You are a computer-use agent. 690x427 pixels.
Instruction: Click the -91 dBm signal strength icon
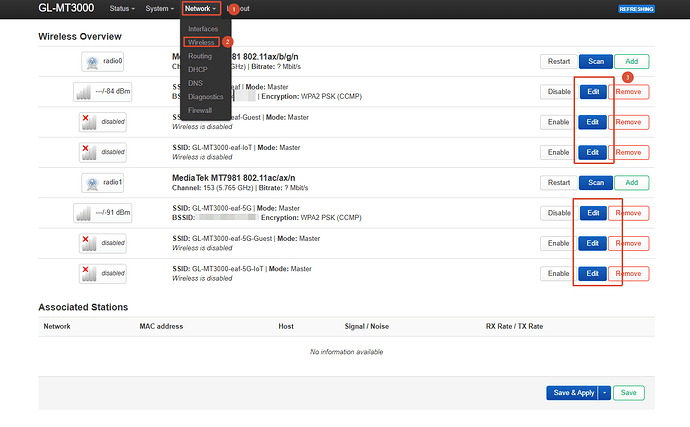103,213
